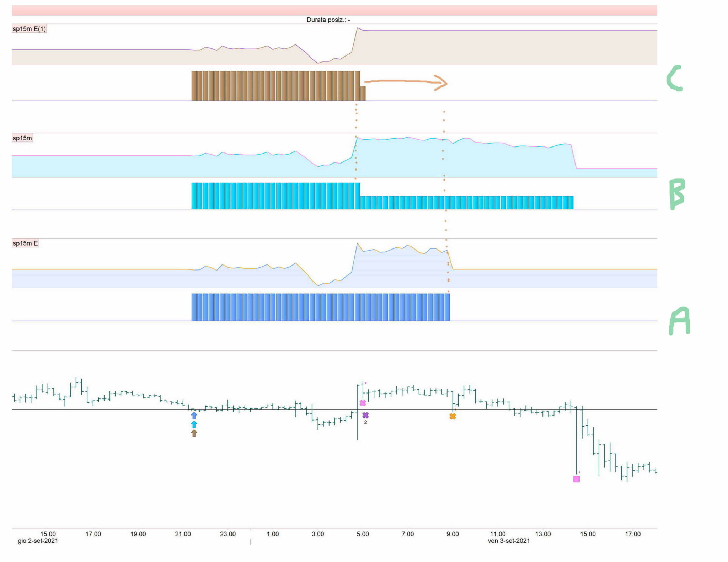This screenshot has height=562, width=728.
Task: Click the ven 3-set-2021 date label
Action: coord(509,541)
